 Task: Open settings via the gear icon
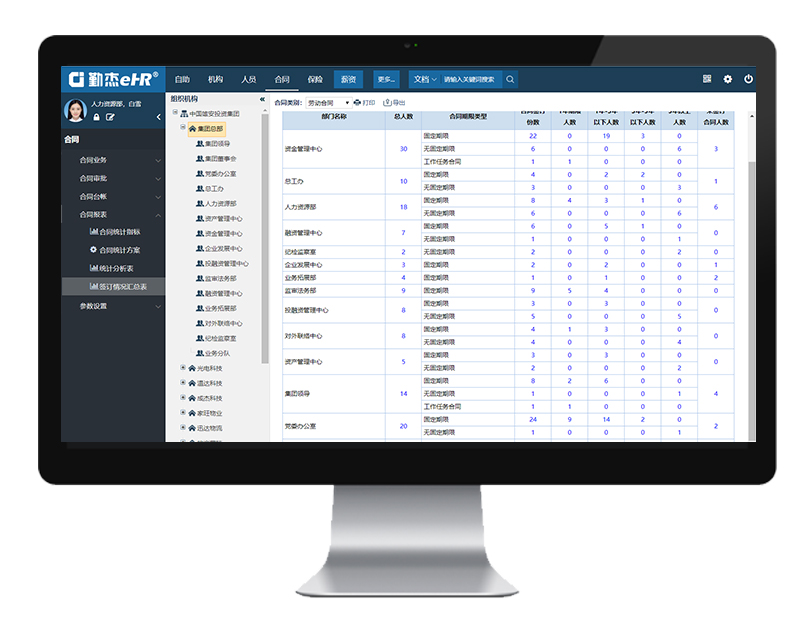(728, 79)
